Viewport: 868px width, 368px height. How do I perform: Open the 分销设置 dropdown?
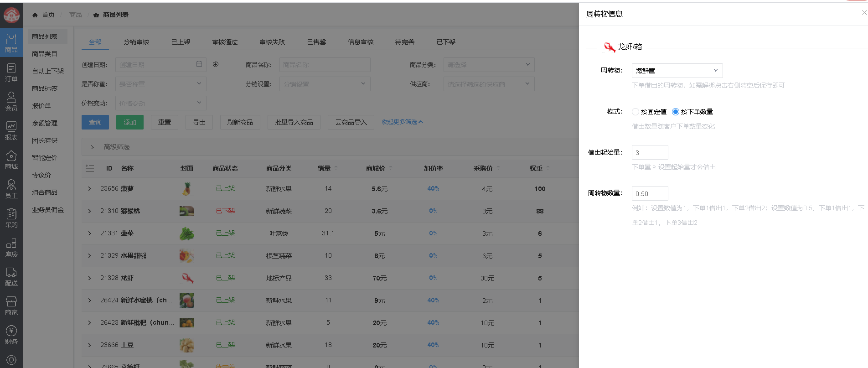pos(325,84)
